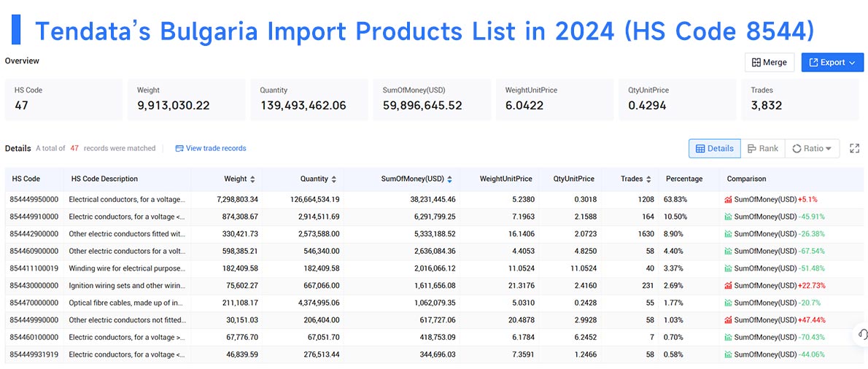Click the overview HS Code card showing 47
The image size is (868, 369).
[x=63, y=99]
